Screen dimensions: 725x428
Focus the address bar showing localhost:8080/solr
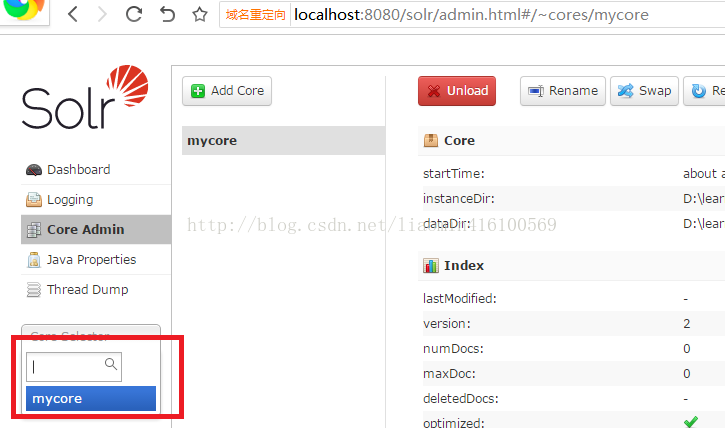[471, 15]
